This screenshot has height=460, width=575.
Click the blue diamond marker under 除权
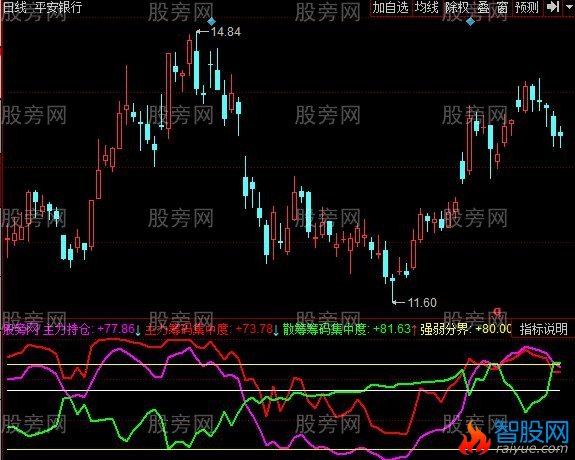tap(470, 21)
